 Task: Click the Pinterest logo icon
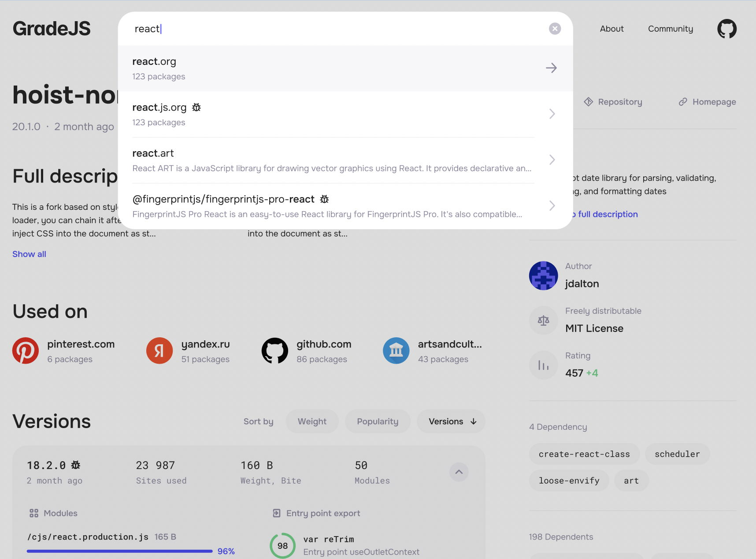(x=26, y=350)
